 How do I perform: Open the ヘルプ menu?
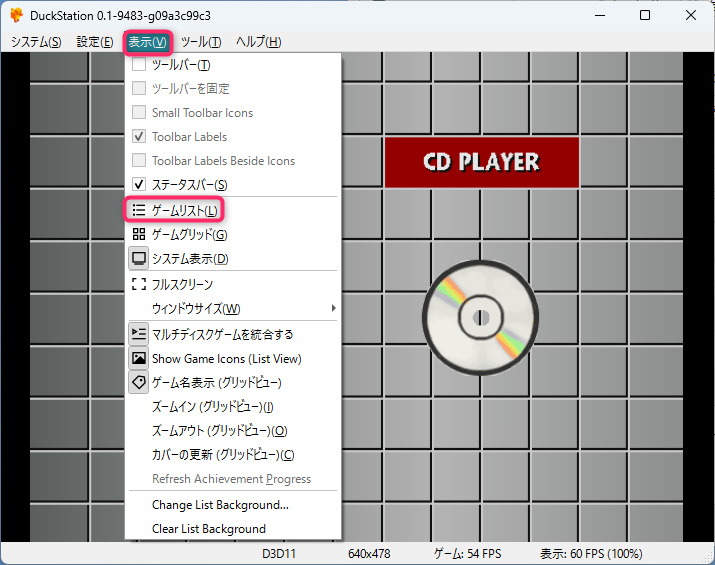click(x=258, y=42)
